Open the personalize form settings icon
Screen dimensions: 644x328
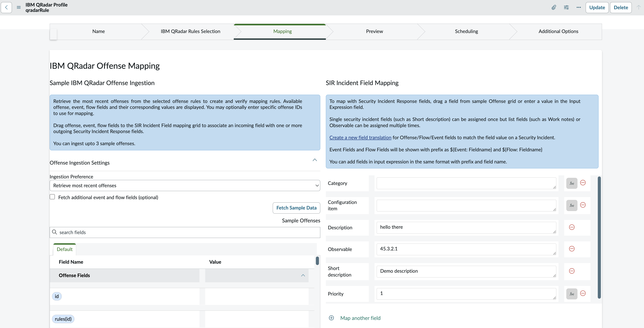pyautogui.click(x=566, y=7)
